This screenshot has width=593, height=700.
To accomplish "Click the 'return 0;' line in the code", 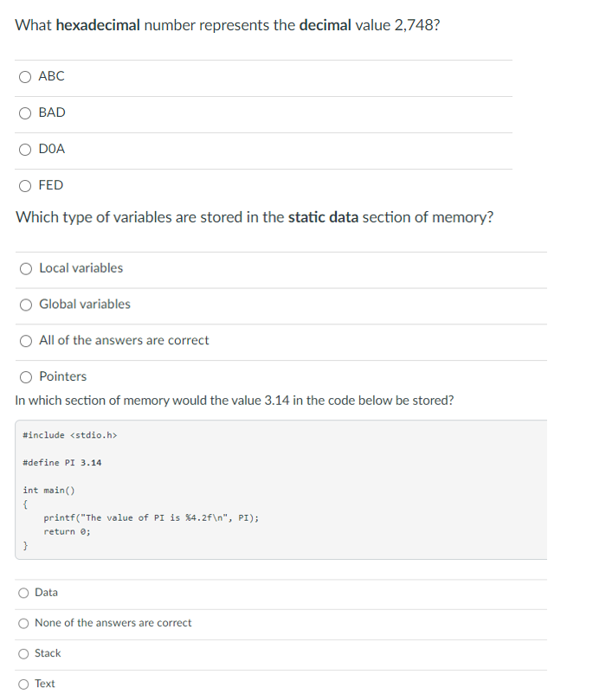I will [65, 531].
